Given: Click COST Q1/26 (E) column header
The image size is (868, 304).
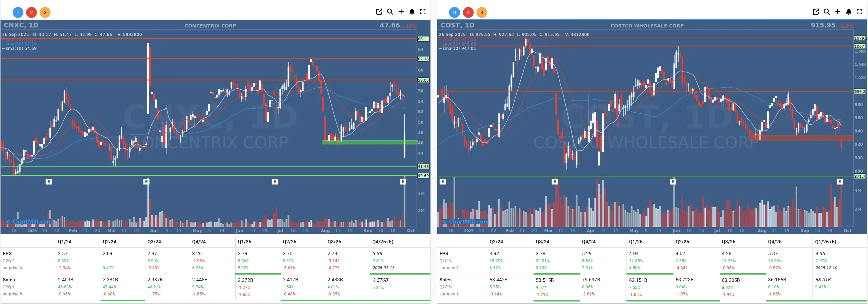Looking at the screenshot, I should point(826,242).
